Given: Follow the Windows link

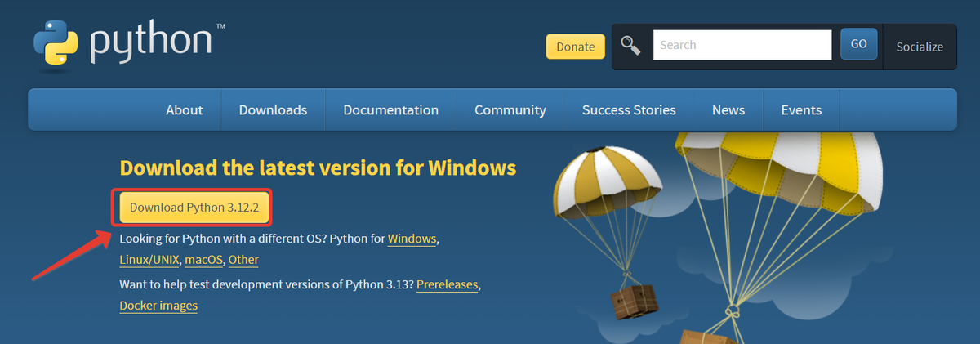Looking at the screenshot, I should [x=412, y=239].
